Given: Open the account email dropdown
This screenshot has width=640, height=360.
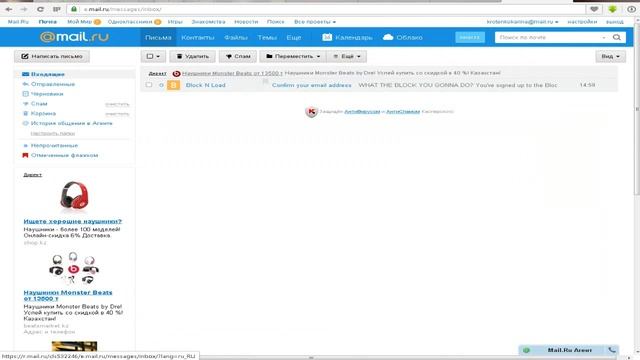Looking at the screenshot, I should click(522, 22).
